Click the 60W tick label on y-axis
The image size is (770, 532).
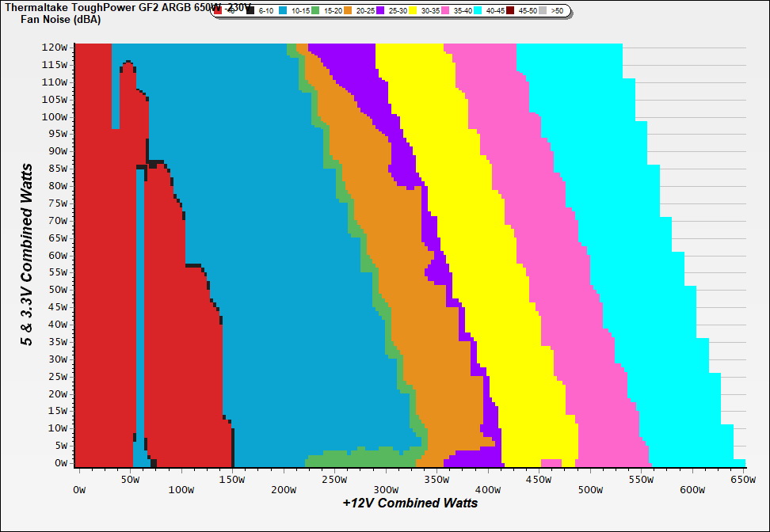(x=57, y=255)
